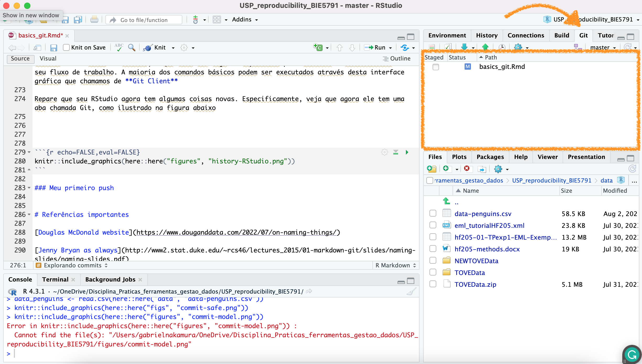Viewport: 642px width, 364px height.
Task: Open find and replace magnifier
Action: pyautogui.click(x=132, y=47)
